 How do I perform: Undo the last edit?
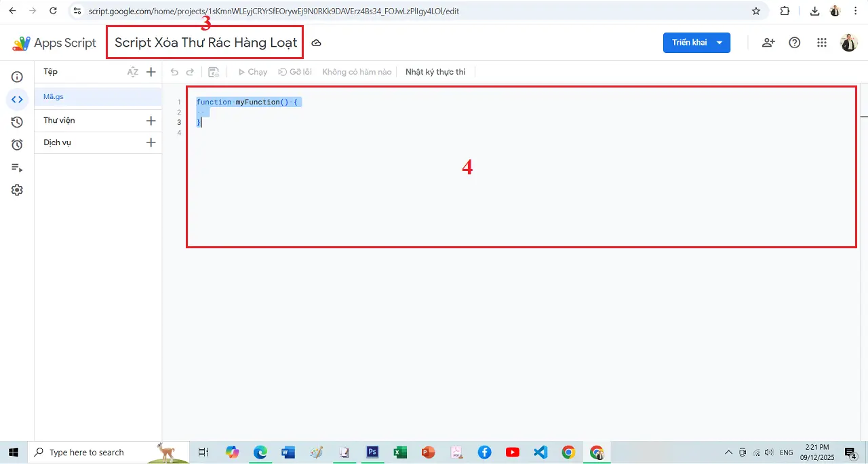[x=174, y=71]
